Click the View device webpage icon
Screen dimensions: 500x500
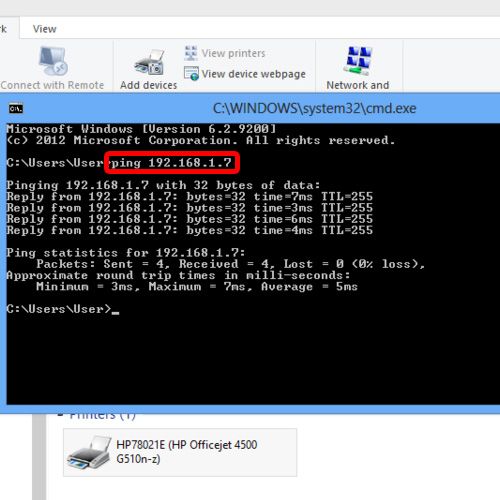point(191,74)
